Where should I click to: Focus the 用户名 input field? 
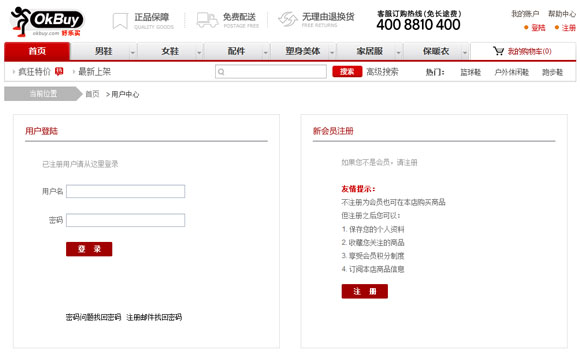point(125,191)
